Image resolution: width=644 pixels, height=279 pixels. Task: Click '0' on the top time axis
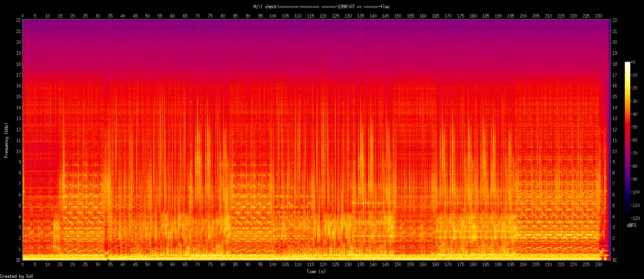[22, 16]
